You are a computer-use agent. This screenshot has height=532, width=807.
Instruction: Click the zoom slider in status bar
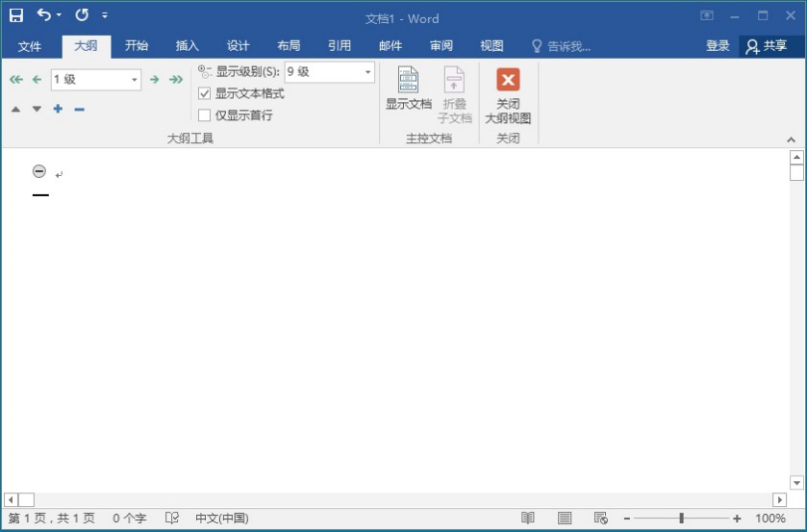click(681, 519)
